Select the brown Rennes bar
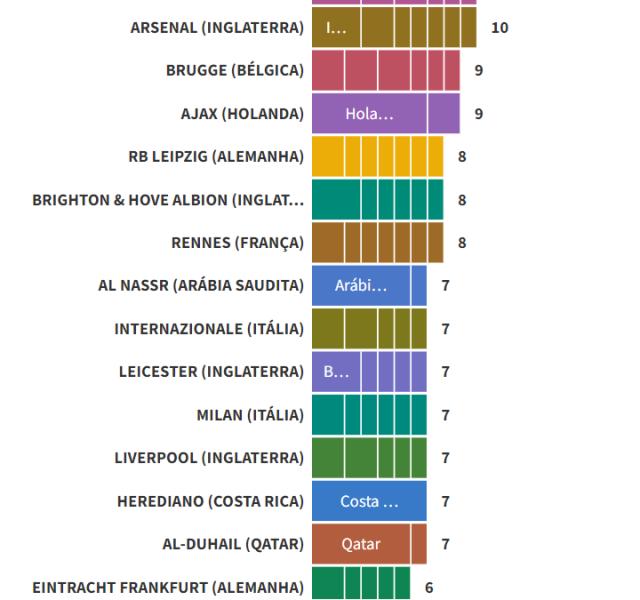This screenshot has height=600, width=640. coord(377,243)
